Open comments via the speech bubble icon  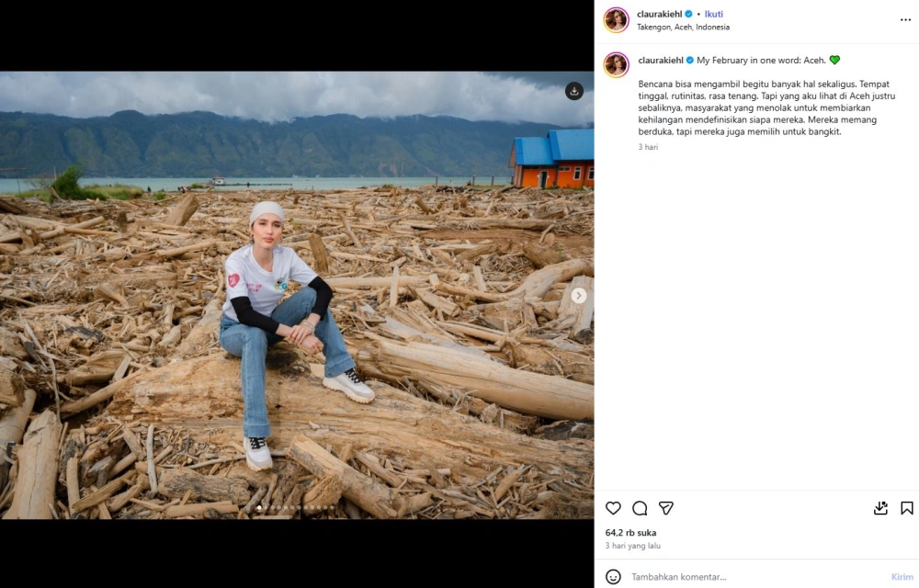coord(639,508)
